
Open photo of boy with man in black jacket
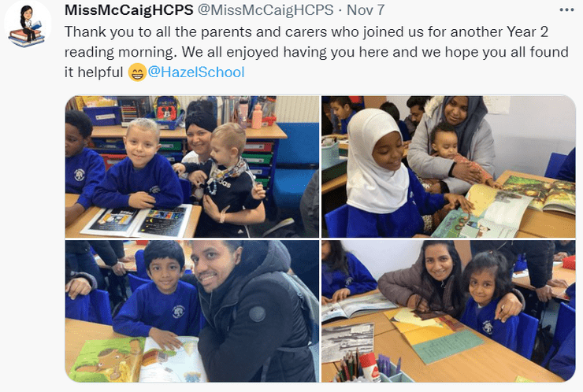tap(192, 312)
